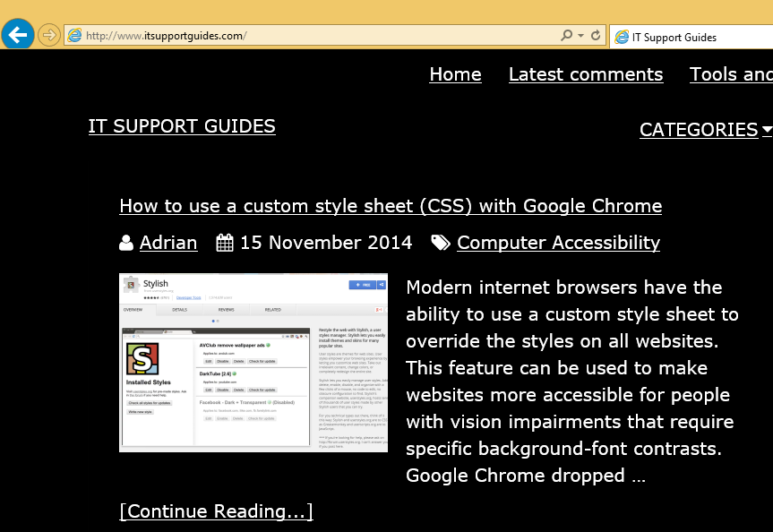
Task: Click the date text 15 November 2014
Action: pyautogui.click(x=326, y=243)
